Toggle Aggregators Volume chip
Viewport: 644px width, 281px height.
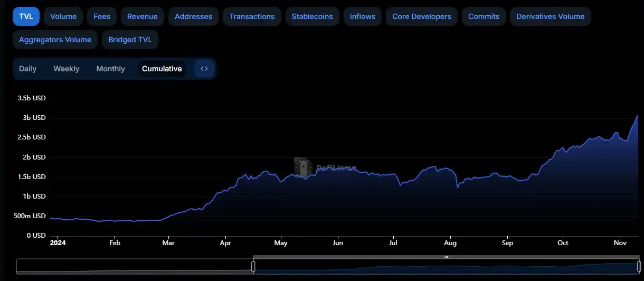click(55, 40)
